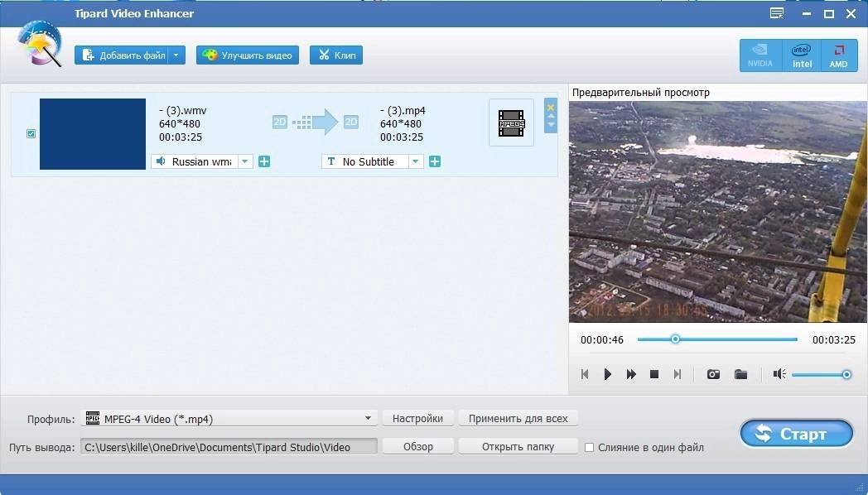
Task: Click Применить для всех button
Action: click(x=518, y=419)
